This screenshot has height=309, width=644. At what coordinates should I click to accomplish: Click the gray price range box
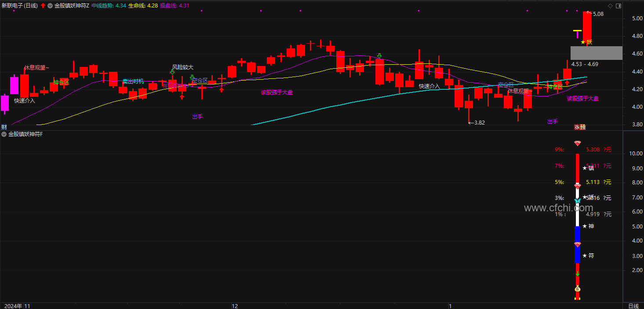click(x=597, y=53)
